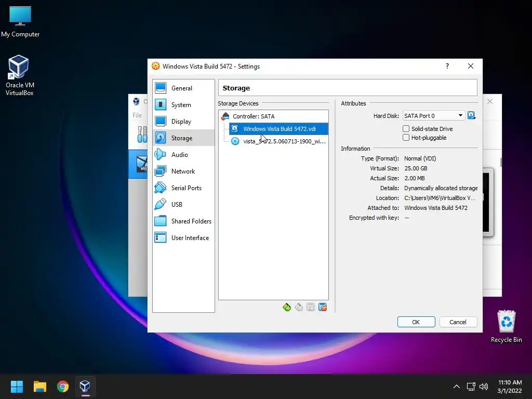
Task: Click the USB plug icon in sidebar
Action: (x=161, y=204)
